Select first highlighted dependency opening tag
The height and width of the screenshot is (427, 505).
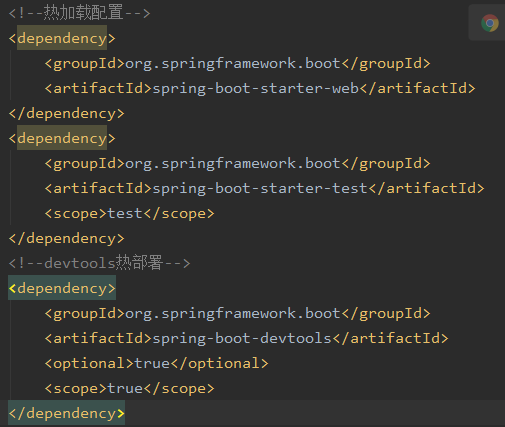click(62, 38)
